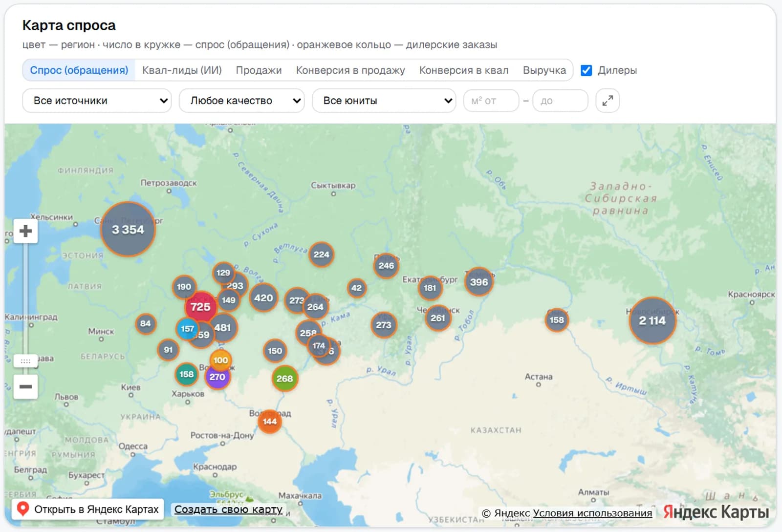Image resolution: width=782 pixels, height=532 pixels.
Task: Switch to the Квал-лиды (ИИ) tab
Action: (x=182, y=70)
